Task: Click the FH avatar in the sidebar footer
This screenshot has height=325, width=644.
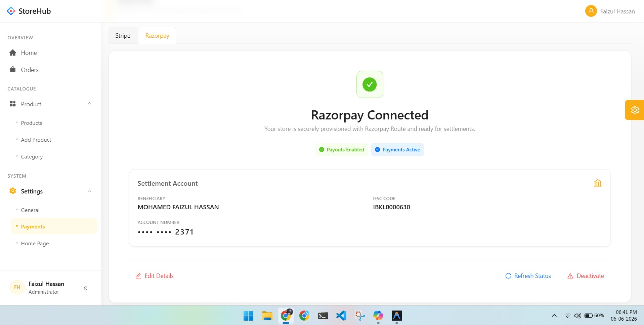Action: (x=17, y=287)
